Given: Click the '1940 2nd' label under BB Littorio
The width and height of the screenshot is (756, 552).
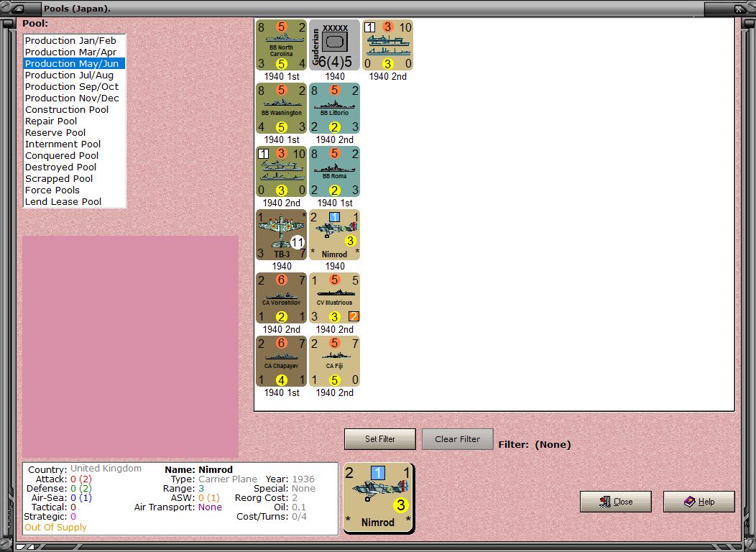Looking at the screenshot, I should (x=335, y=140).
